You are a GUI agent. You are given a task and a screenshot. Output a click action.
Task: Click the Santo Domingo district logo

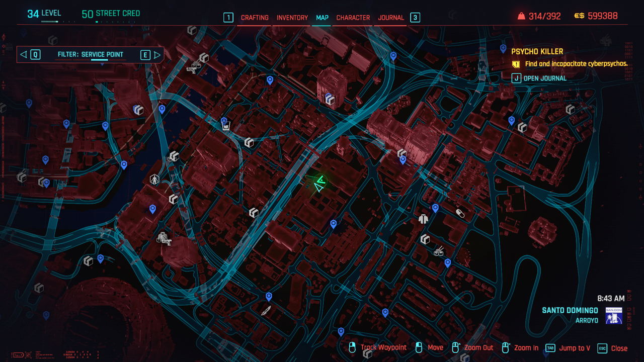point(614,315)
